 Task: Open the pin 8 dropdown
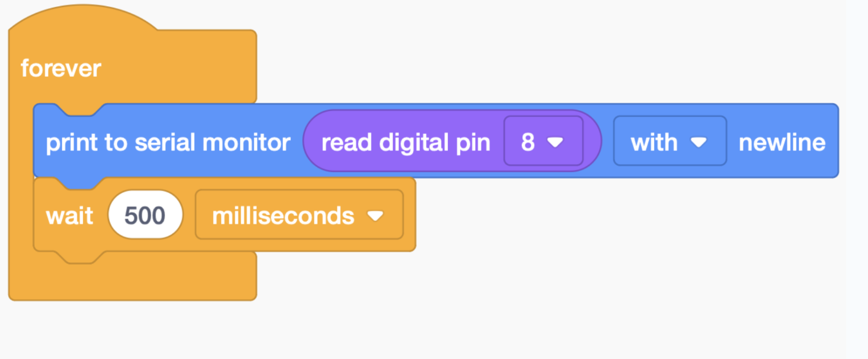(544, 141)
